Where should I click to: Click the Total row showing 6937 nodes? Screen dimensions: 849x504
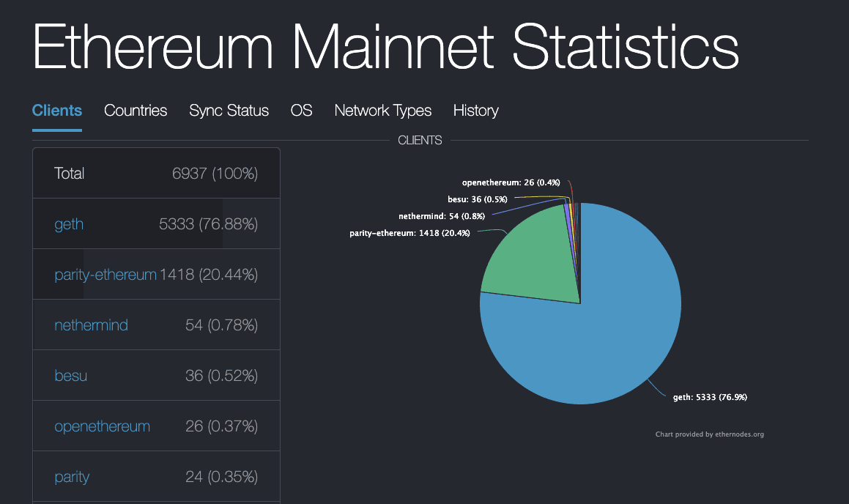[x=156, y=173]
